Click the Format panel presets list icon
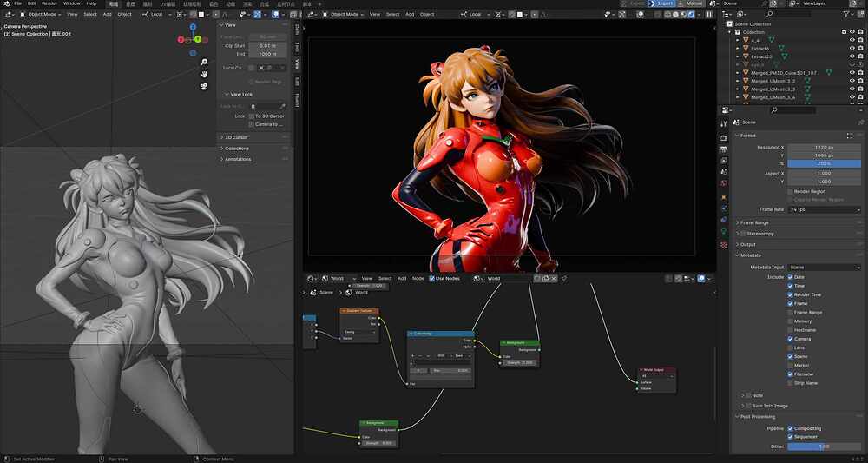The height and width of the screenshot is (463, 868). click(850, 136)
